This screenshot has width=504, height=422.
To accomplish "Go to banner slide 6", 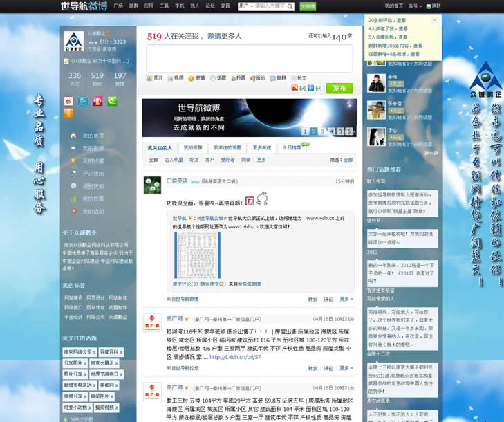I will coord(348,131).
